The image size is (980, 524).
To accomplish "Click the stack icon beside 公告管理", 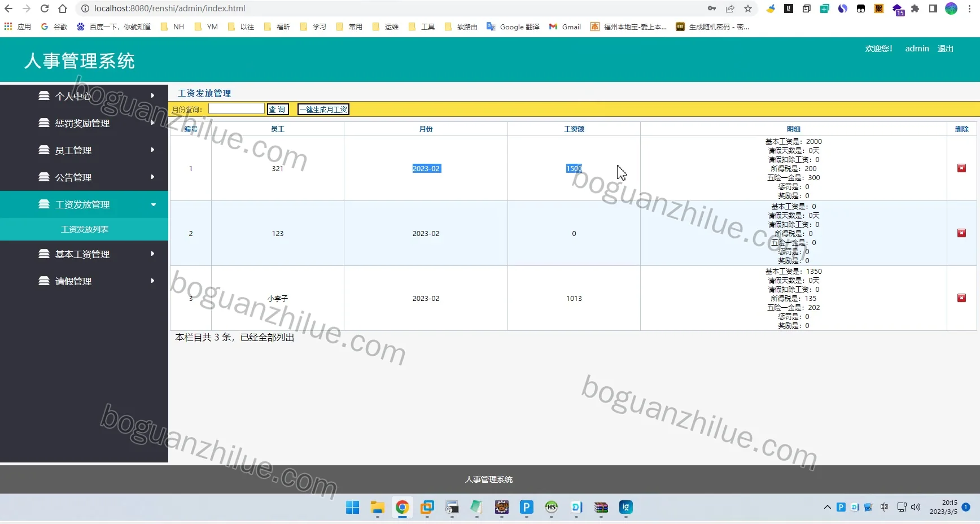I will tap(44, 177).
